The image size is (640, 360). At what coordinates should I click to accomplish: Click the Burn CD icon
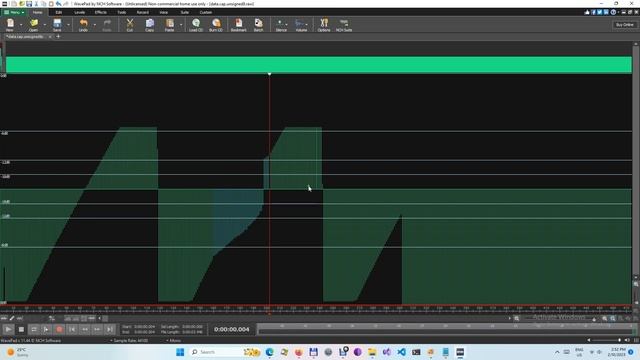pos(216,24)
